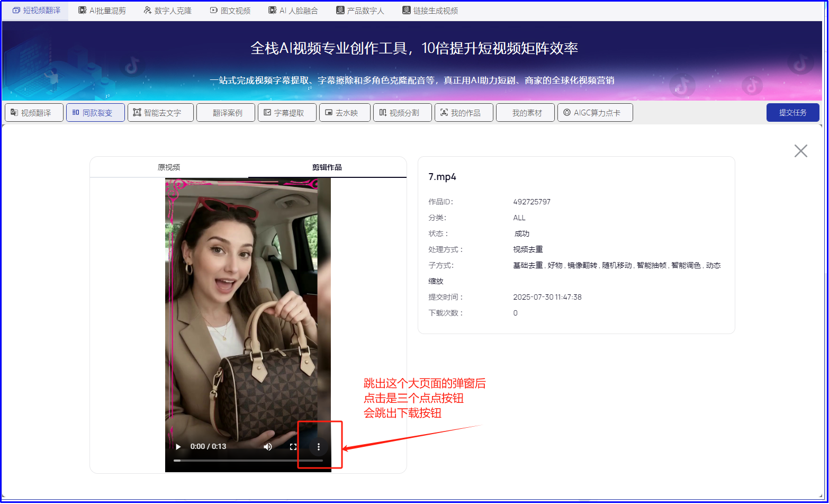
Task: Switch to AI批量混剪 top navigation item
Action: pyautogui.click(x=102, y=11)
